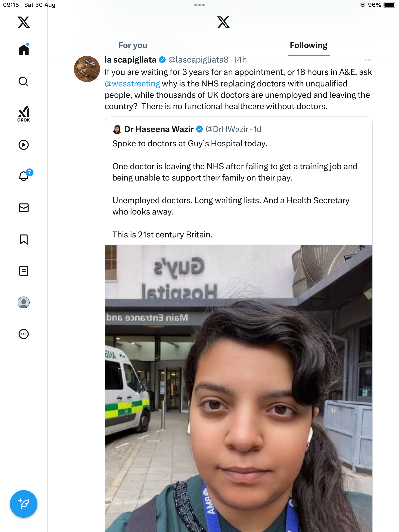399x532 pixels.
Task: Compose a new post button
Action: point(24,504)
